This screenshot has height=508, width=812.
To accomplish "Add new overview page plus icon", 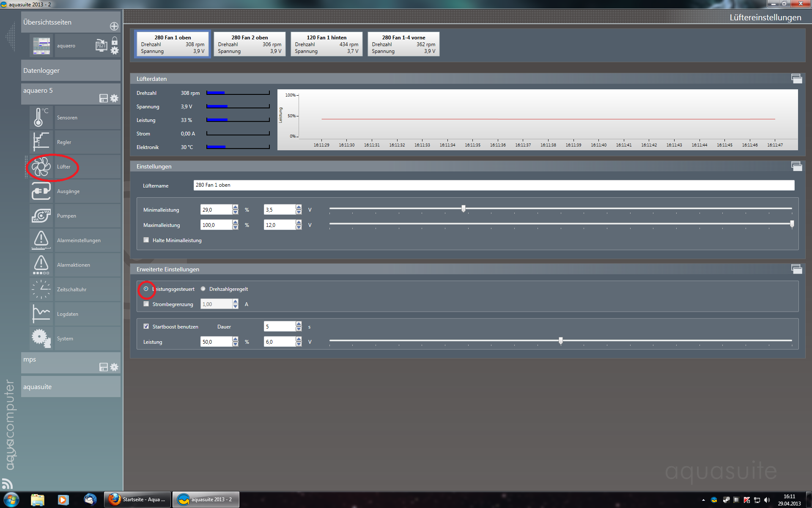I will [x=114, y=26].
